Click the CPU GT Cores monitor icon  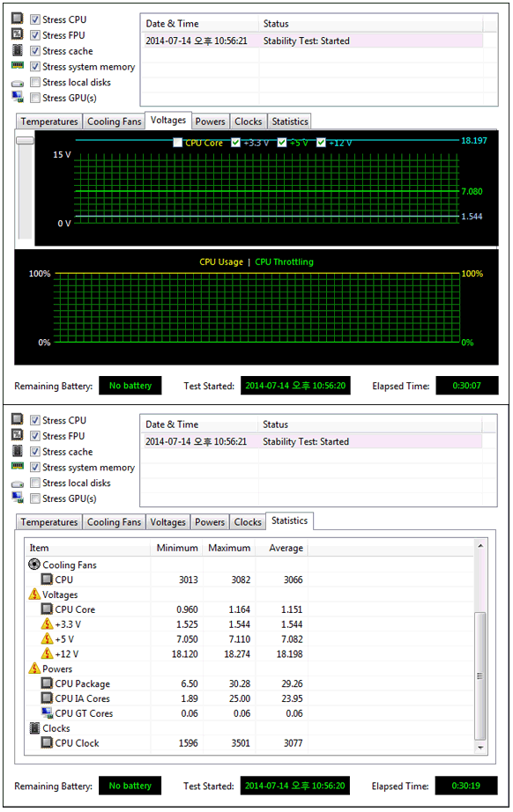47,713
